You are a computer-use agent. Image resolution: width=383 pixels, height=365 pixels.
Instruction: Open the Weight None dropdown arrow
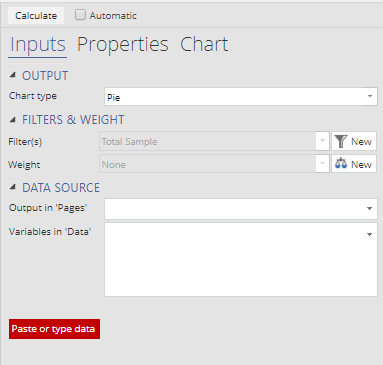click(x=322, y=164)
